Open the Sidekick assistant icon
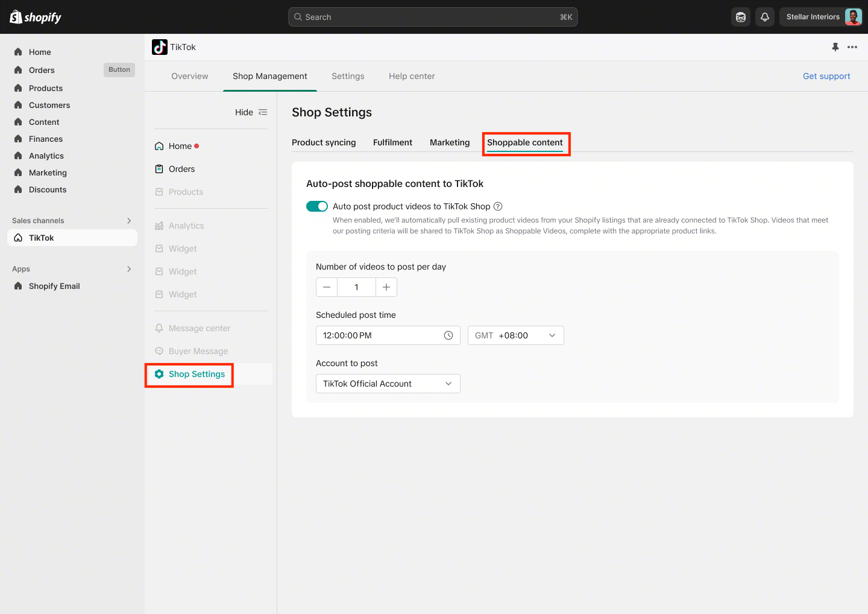 coord(741,17)
